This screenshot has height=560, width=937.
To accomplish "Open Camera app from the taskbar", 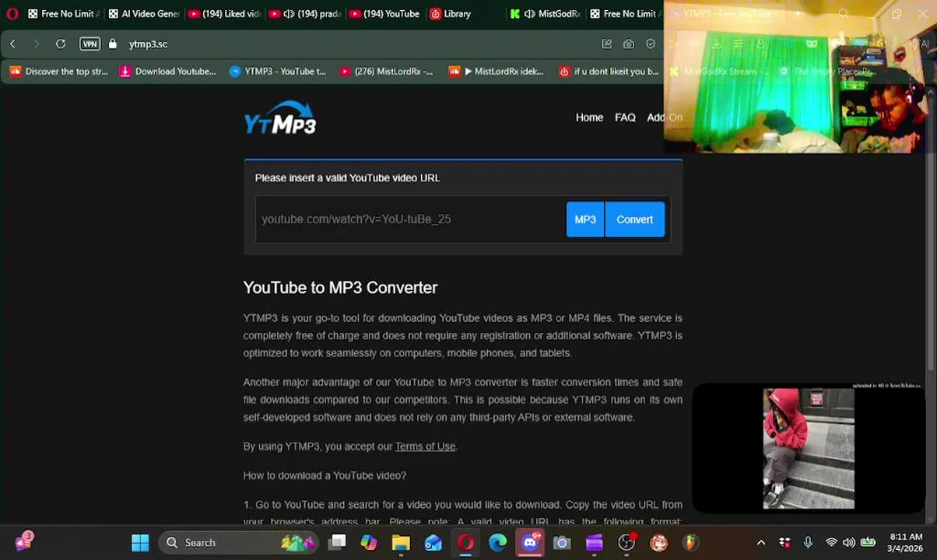I will 562,543.
